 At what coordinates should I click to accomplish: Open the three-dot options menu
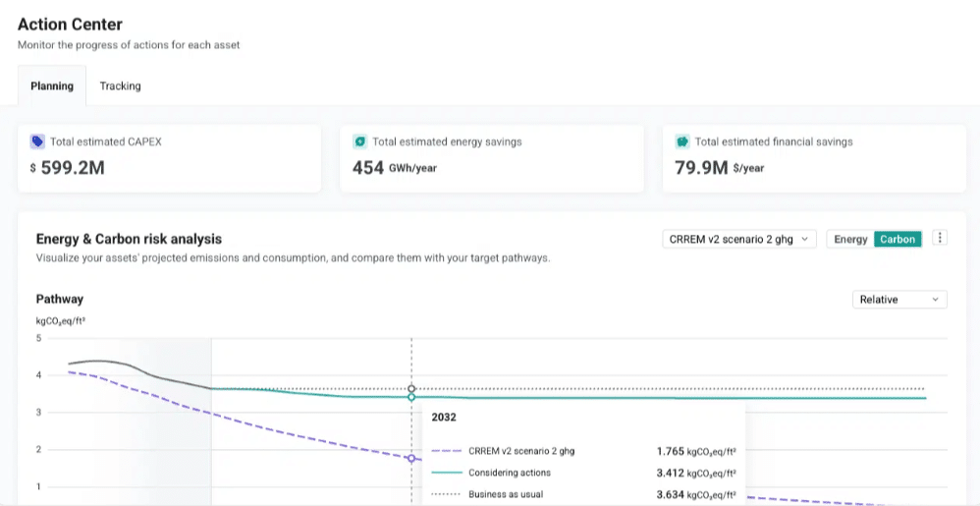click(940, 239)
